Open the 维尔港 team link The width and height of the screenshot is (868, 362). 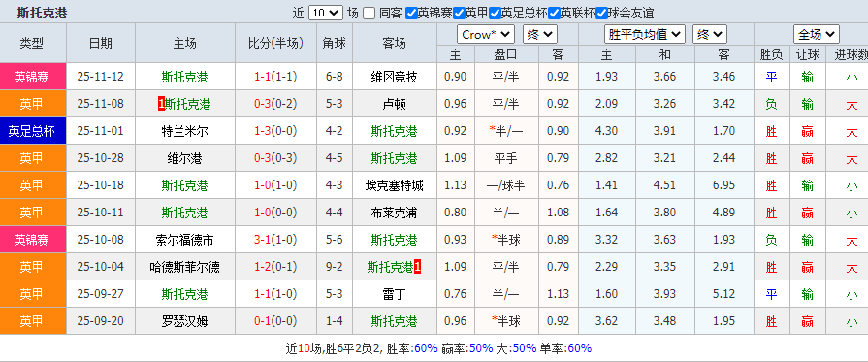(185, 158)
